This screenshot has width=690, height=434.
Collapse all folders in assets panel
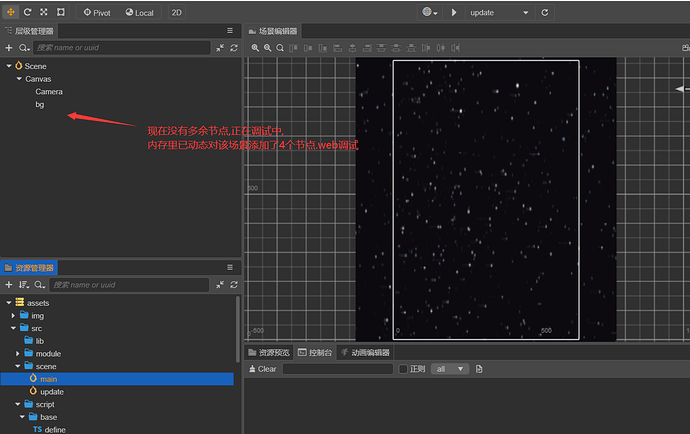(x=220, y=285)
